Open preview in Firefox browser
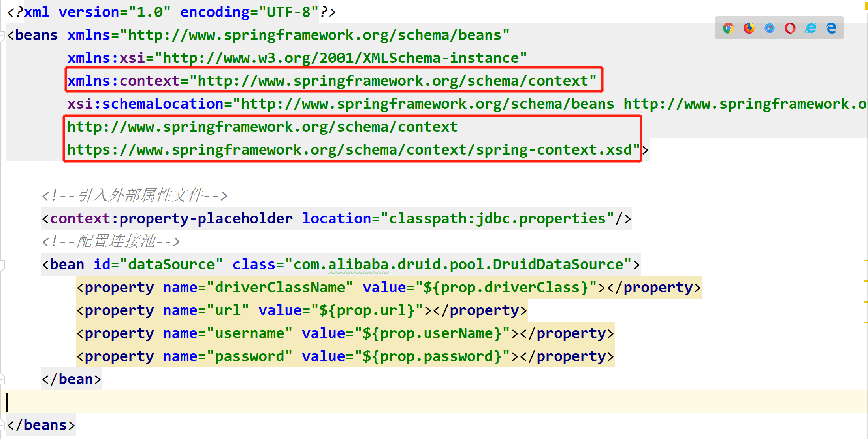The width and height of the screenshot is (868, 439). (749, 28)
